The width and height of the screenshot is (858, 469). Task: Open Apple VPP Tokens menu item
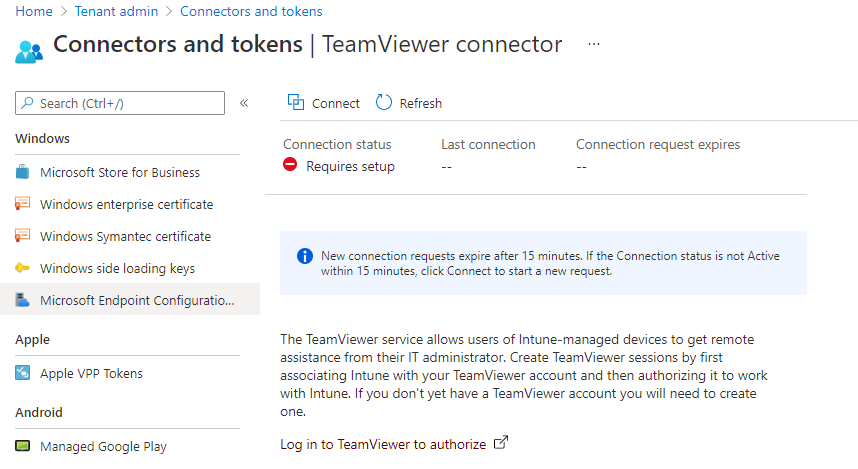[91, 373]
